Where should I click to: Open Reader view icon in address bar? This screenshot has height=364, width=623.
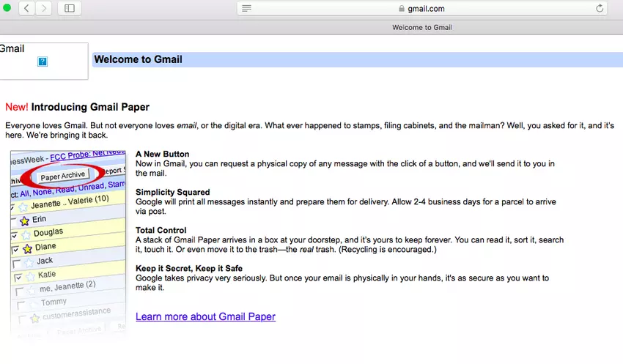click(246, 8)
